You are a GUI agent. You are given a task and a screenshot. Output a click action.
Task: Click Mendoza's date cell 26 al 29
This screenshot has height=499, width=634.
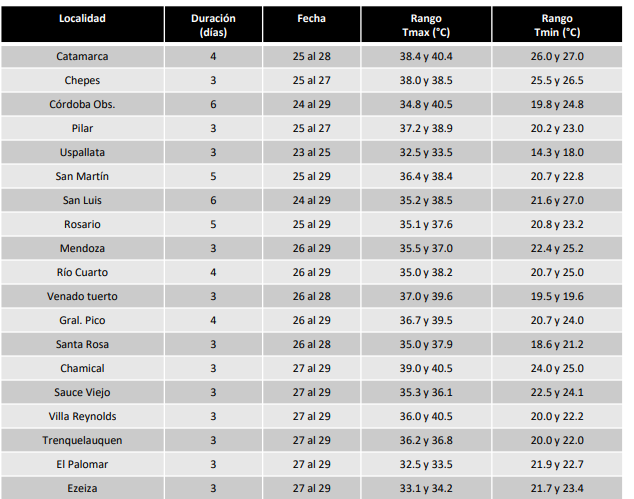(311, 248)
